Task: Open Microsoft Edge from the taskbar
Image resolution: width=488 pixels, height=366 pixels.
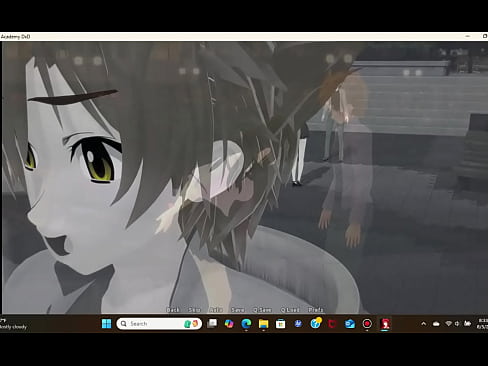Action: (246, 323)
